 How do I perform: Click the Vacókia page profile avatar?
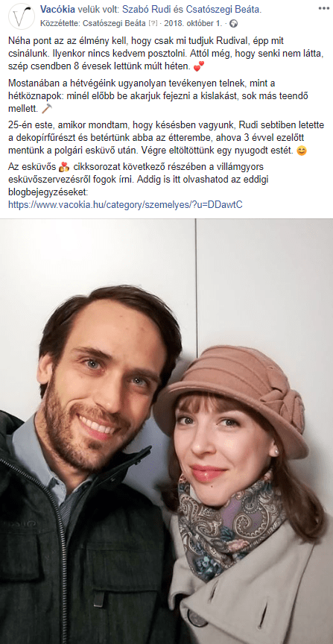[22, 16]
